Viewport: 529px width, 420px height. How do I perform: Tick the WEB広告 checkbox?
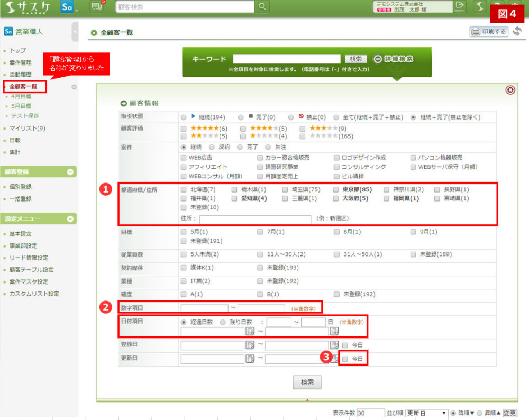[x=184, y=158]
